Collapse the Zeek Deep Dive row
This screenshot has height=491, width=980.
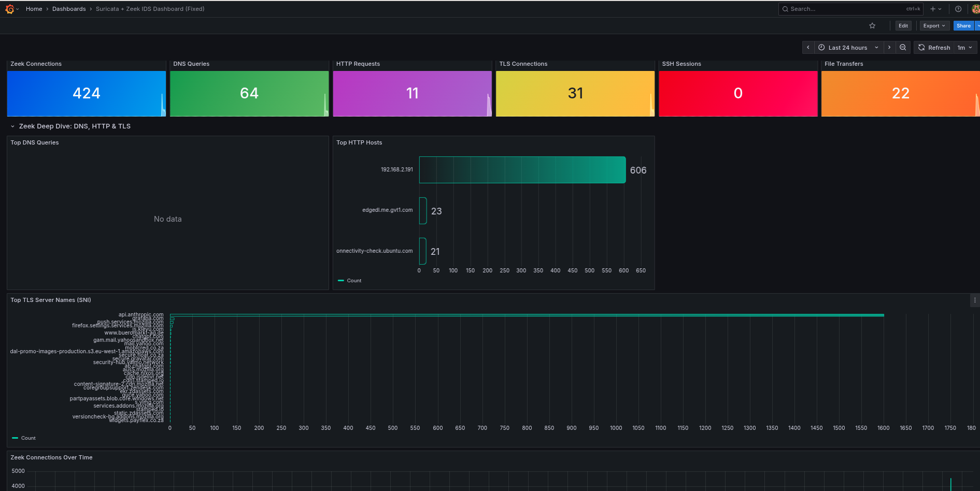click(13, 126)
